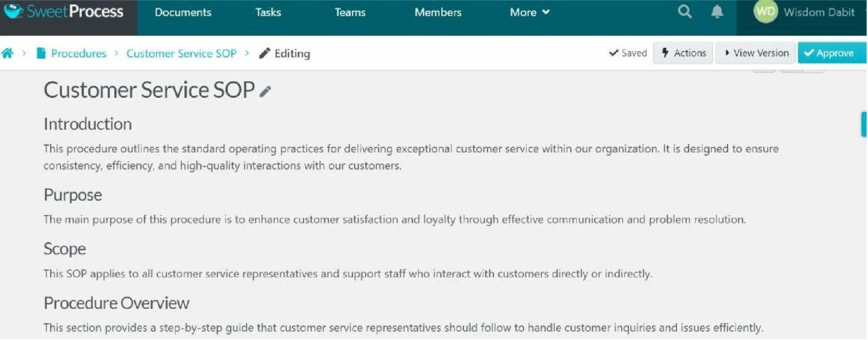Click the blue side tab on the right edge
Image resolution: width=868 pixels, height=340 pixels.
click(x=864, y=124)
